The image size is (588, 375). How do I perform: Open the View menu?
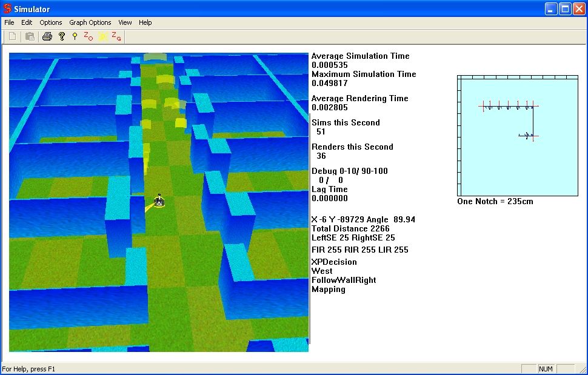pyautogui.click(x=125, y=22)
